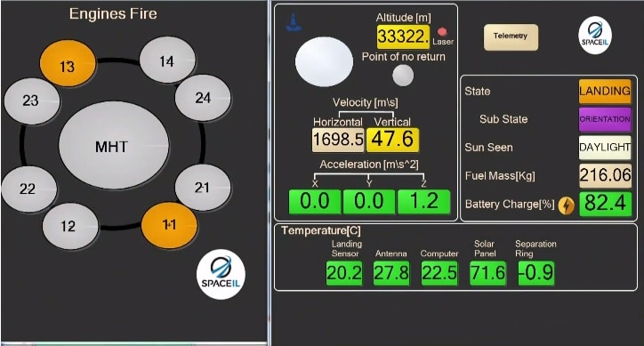This screenshot has width=644, height=346.
Task: Click the Solar Panel temperature value
Action: [488, 273]
